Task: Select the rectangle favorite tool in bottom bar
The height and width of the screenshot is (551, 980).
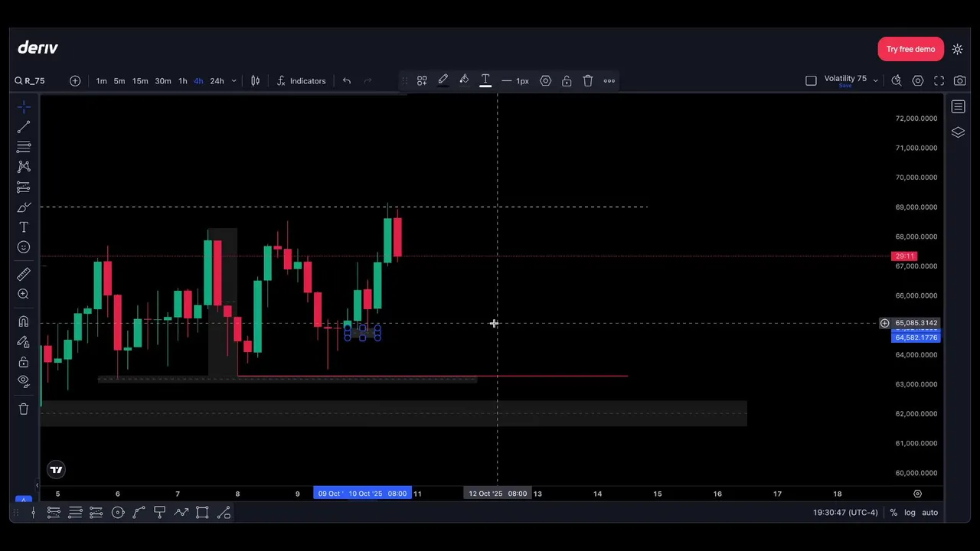Action: coord(202,513)
